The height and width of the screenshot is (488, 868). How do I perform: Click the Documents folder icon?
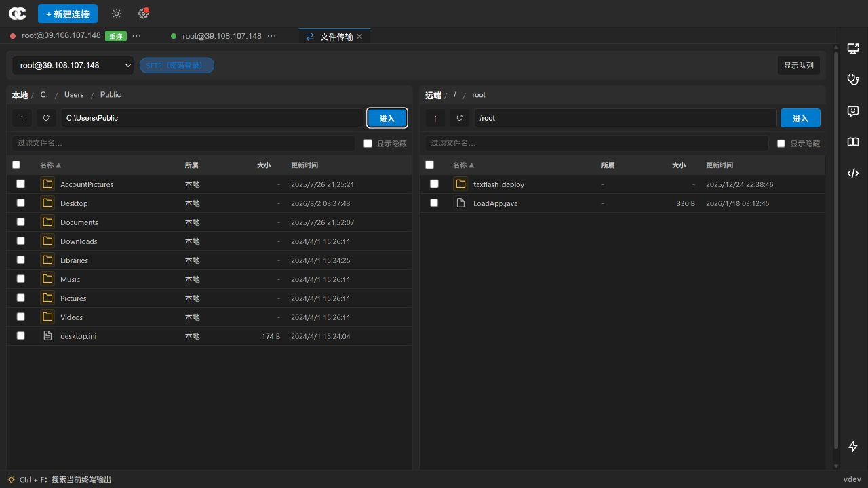47,222
